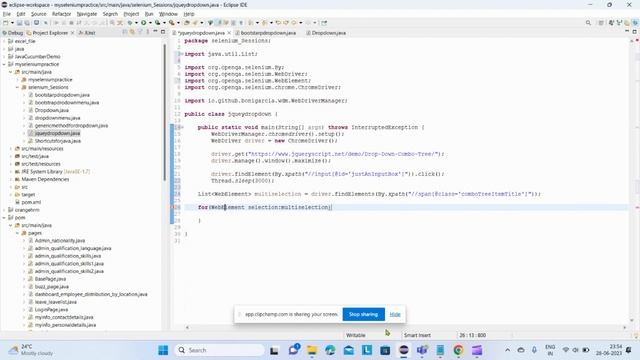This screenshot has height=360, width=640.
Task: Click the green Run button in toolbar
Action: [144, 23]
